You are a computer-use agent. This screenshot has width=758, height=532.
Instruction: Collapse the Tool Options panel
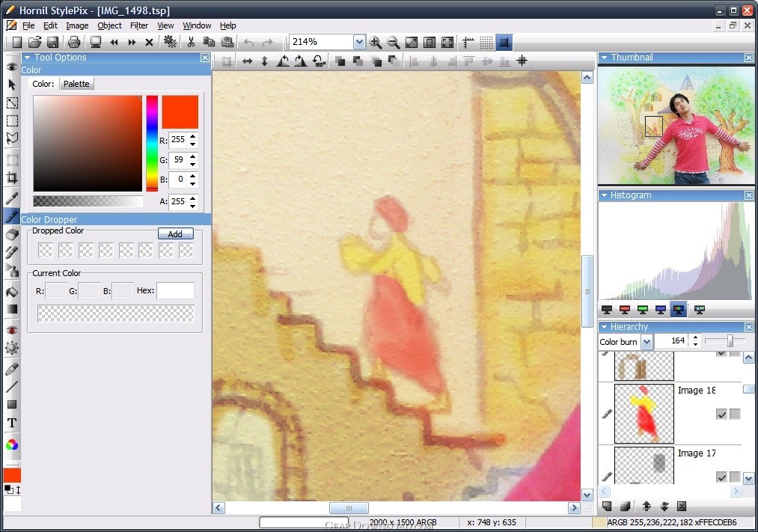[x=28, y=58]
